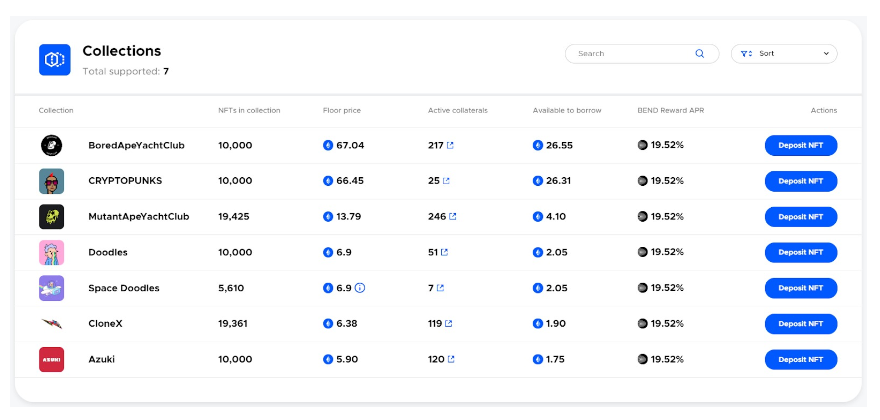Click Total supported: 7 text
Viewport: 880px width, 420px height.
(126, 72)
